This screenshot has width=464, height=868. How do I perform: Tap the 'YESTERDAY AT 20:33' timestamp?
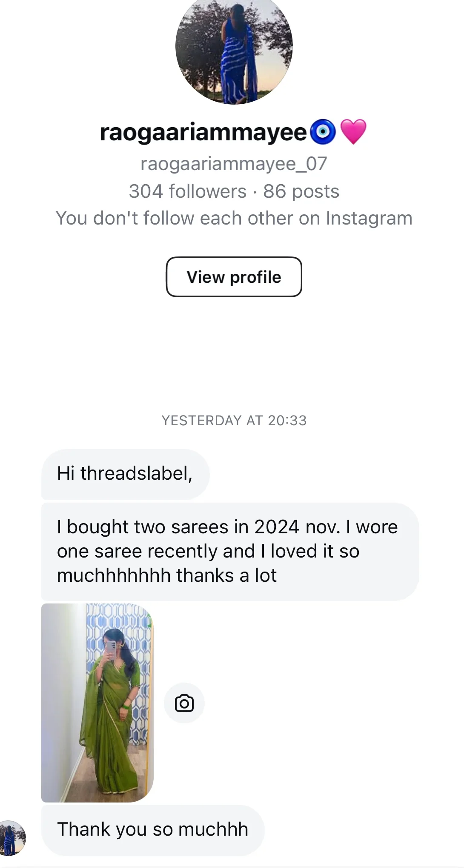(x=234, y=421)
